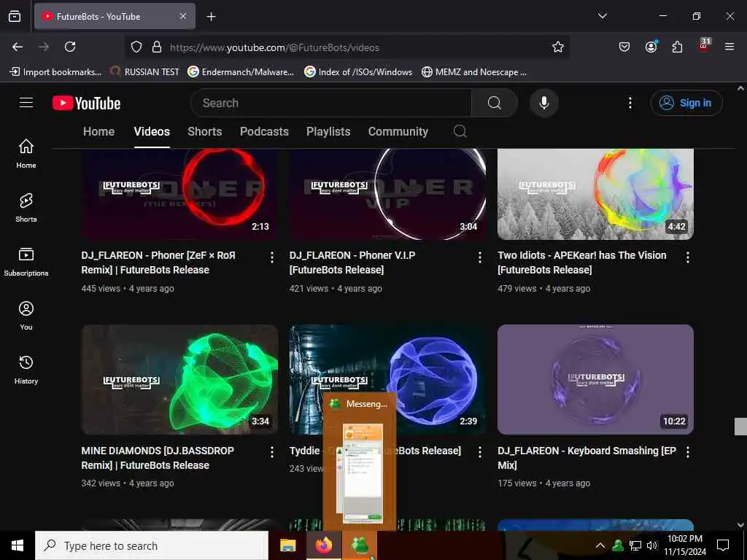
Task: Click the taskbar Type here to search box
Action: 152,545
